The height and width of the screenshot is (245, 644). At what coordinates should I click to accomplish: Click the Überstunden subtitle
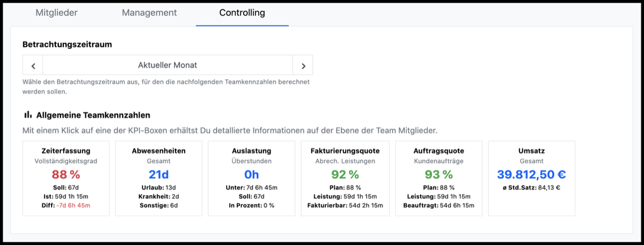[x=252, y=161]
